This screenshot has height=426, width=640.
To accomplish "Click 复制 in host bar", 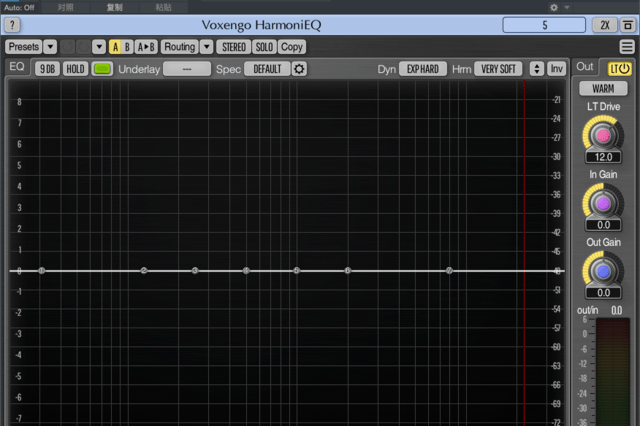I will pos(114,7).
